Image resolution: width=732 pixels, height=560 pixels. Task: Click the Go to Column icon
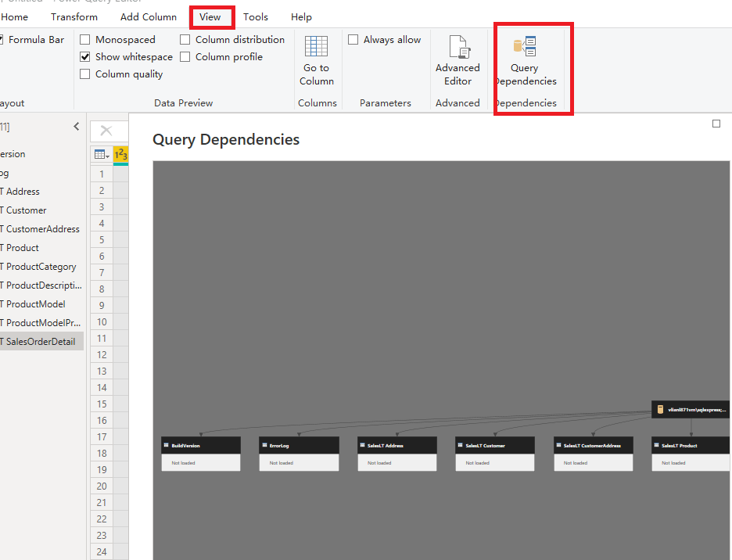[317, 46]
